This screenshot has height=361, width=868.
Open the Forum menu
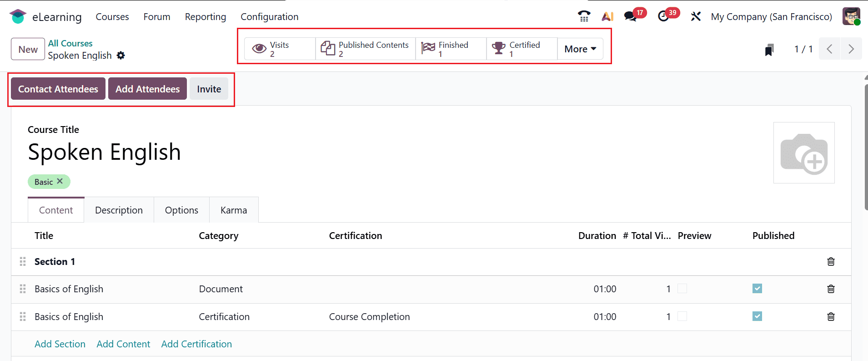click(x=157, y=17)
